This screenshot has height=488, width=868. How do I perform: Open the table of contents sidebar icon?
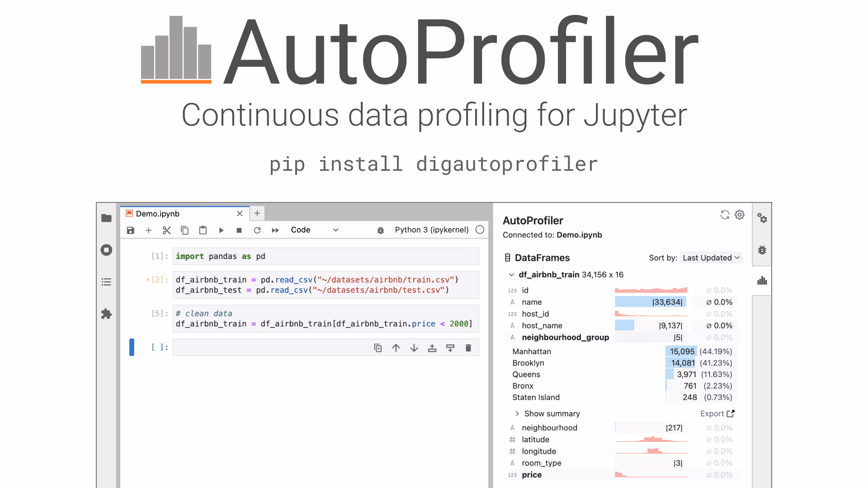[x=106, y=282]
